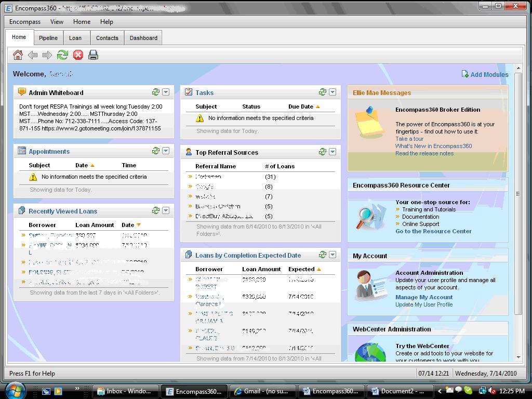The image size is (532, 399).
Task: Click the Top Referral Sources person icon
Action: click(x=189, y=152)
